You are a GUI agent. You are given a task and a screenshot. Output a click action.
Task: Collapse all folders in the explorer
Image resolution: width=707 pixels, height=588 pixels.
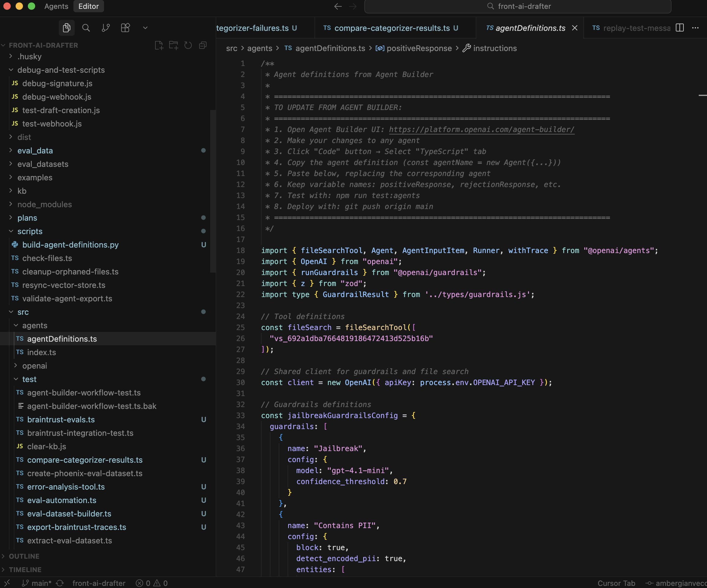(x=202, y=45)
